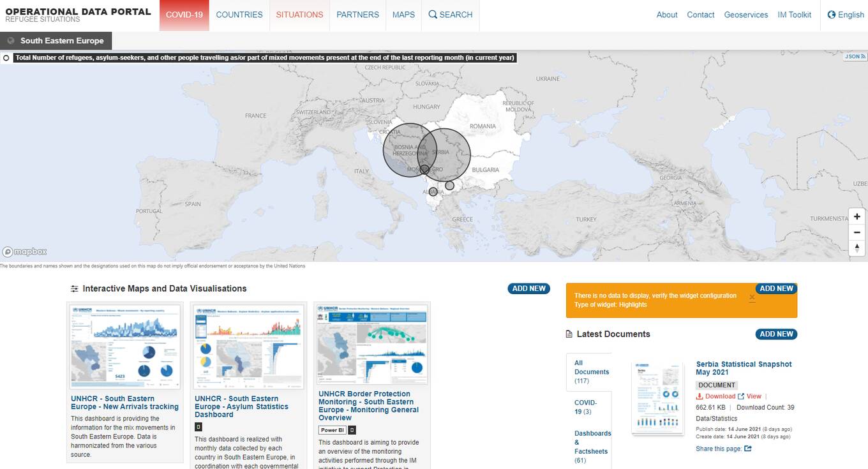Click ADD NEW on the orange Highlights widget
The width and height of the screenshot is (868, 469).
[x=776, y=288]
